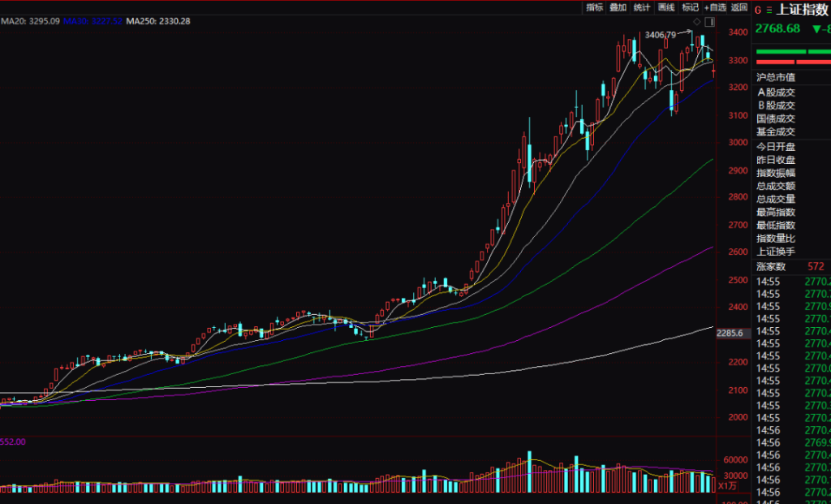The image size is (831, 504).
Task: Select the 今日开盘 row
Action: pyautogui.click(x=776, y=147)
